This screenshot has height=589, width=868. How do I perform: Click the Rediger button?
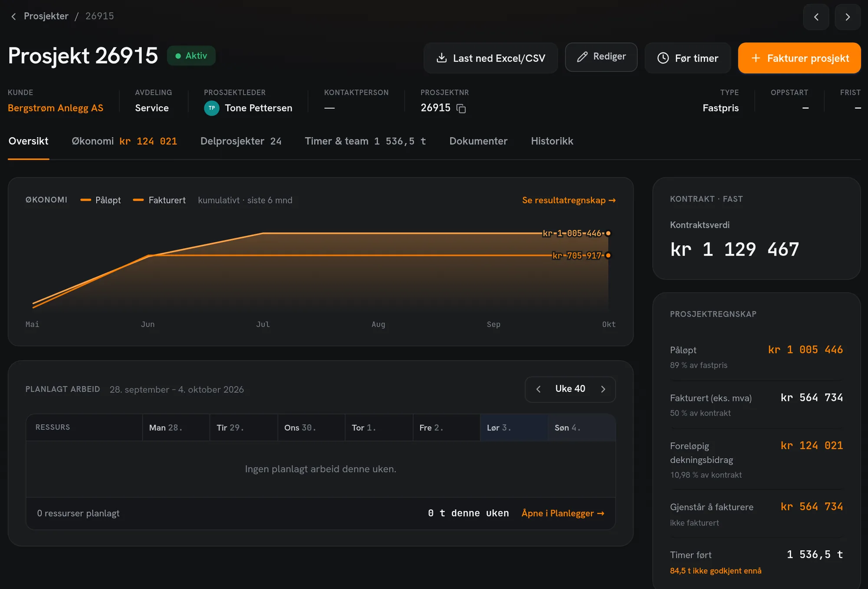click(601, 57)
